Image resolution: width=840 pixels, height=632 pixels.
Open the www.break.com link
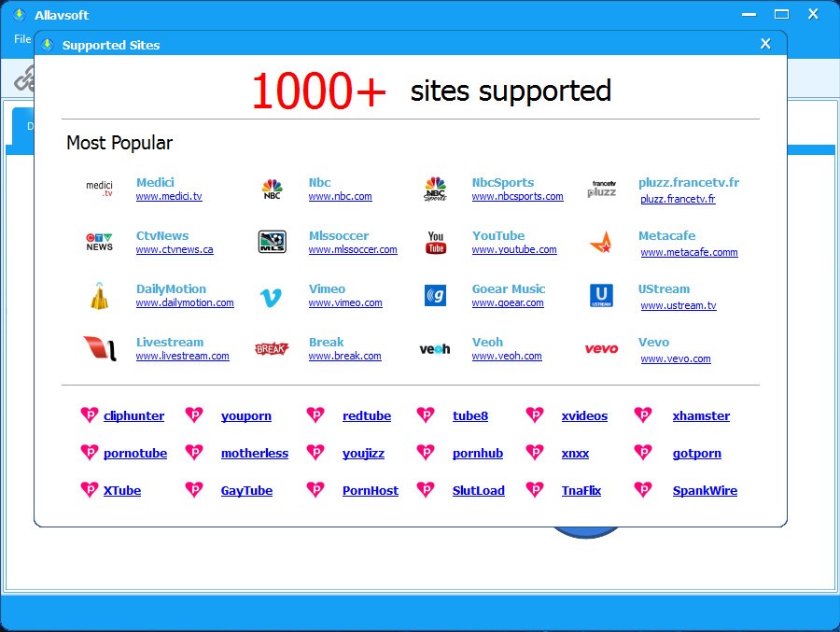click(x=345, y=356)
